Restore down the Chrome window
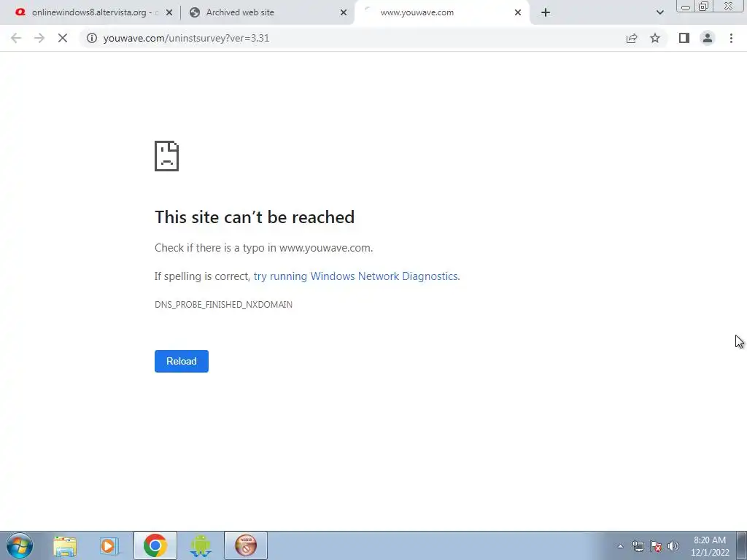This screenshot has width=747, height=560. coord(703,6)
